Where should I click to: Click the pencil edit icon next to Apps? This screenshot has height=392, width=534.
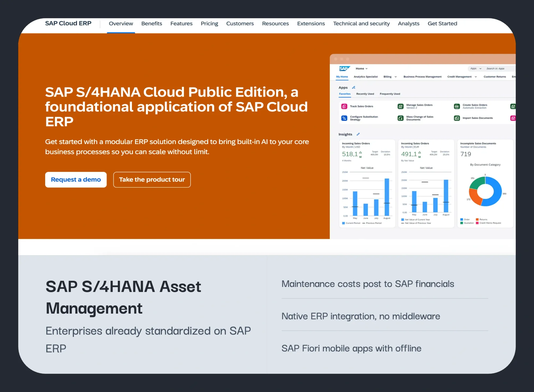[x=354, y=87]
